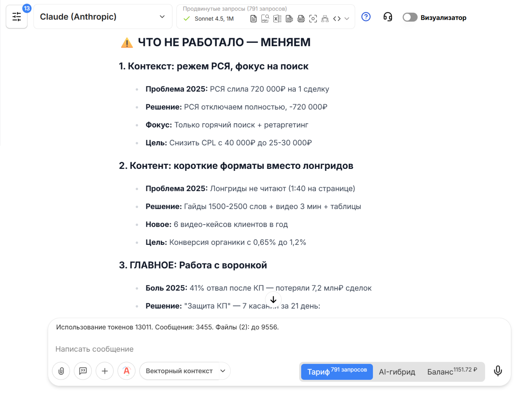Attach a file with the paperclip icon

coord(61,371)
